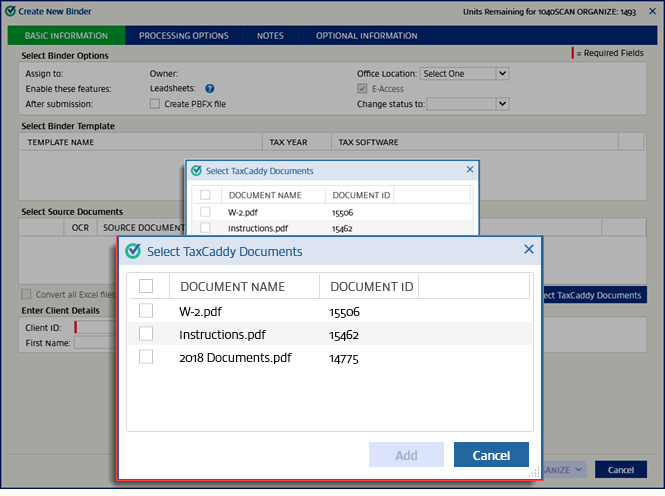Screen dimensions: 665x496
Task: Select the 2018 Documents.pdf file name
Action: pyautogui.click(x=235, y=358)
